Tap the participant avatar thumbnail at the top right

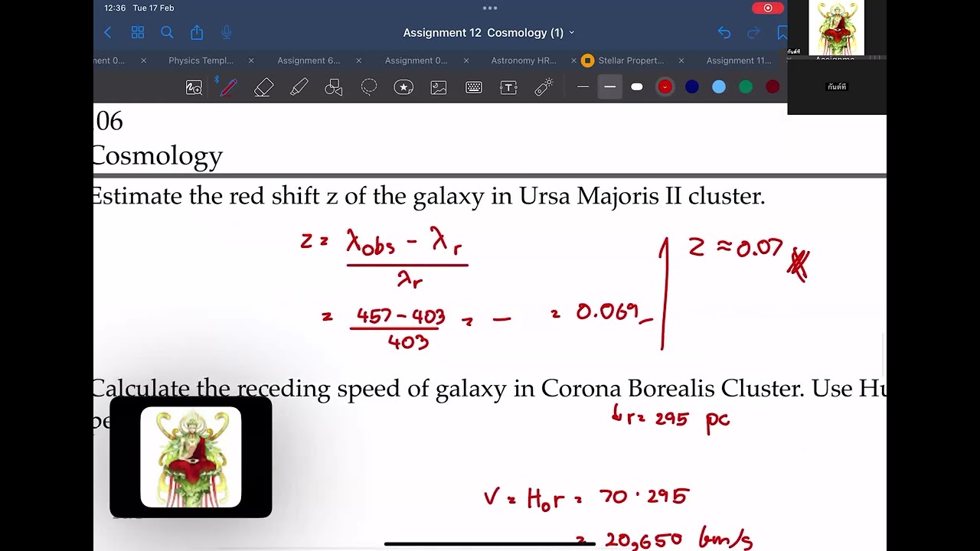click(x=837, y=28)
